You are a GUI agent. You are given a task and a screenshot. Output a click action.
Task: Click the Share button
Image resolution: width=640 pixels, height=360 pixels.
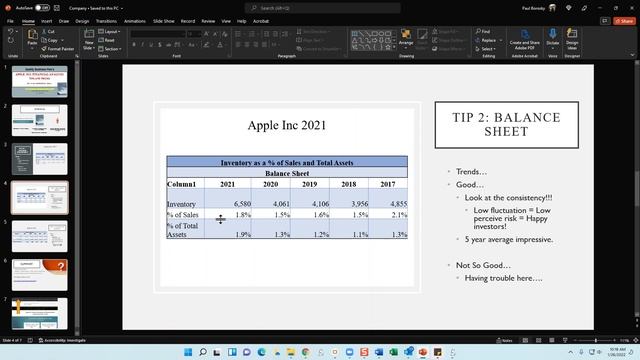click(x=624, y=21)
